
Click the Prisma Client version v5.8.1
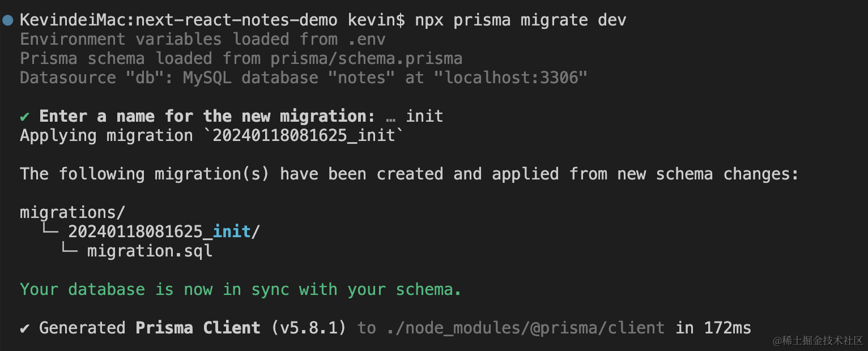309,328
